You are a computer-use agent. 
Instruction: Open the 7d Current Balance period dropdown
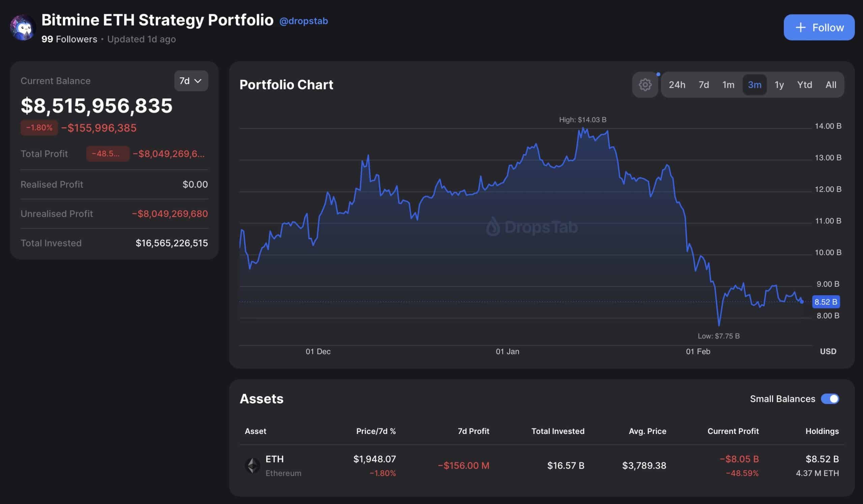point(191,81)
